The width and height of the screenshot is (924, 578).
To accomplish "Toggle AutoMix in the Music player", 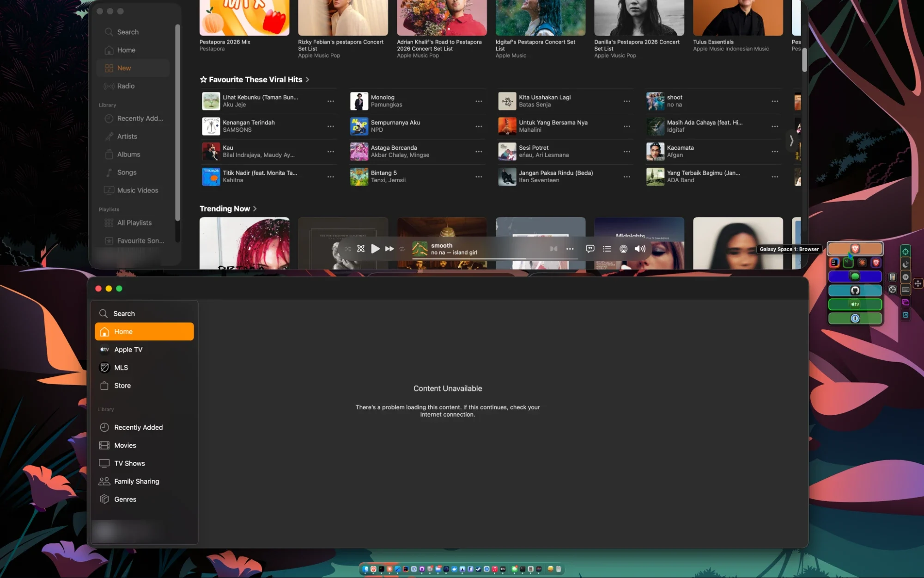I will pyautogui.click(x=361, y=249).
